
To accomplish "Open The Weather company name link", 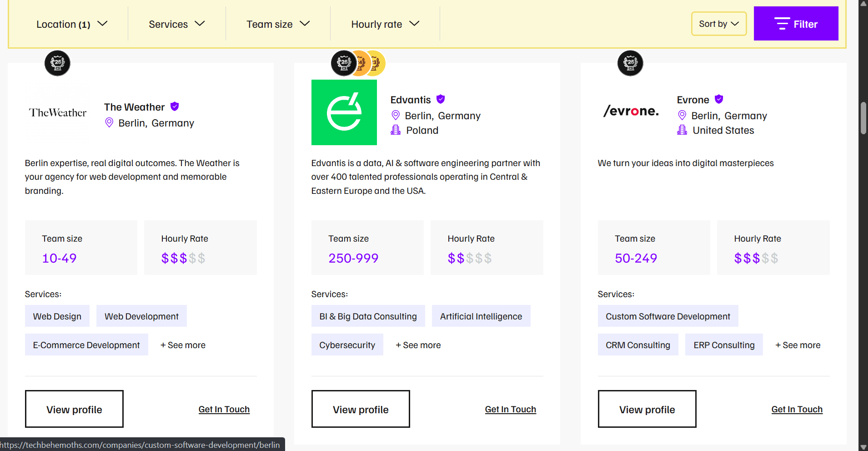I will (134, 107).
